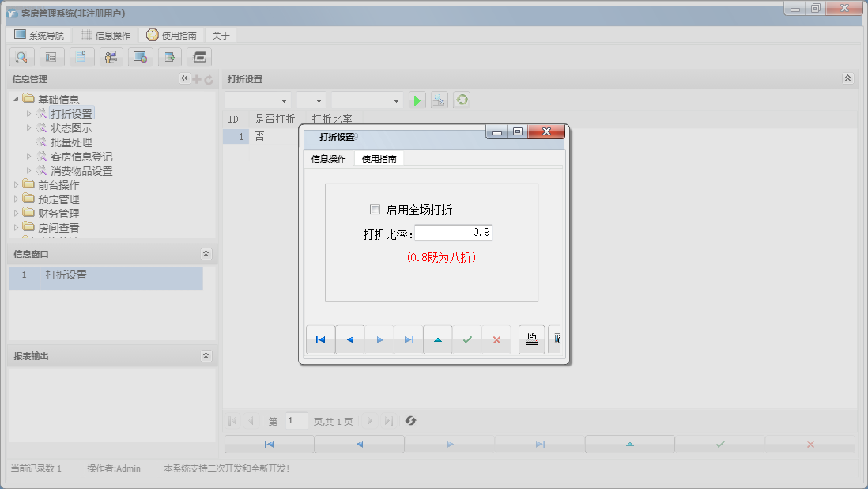Open the 系统导航 menu
868x489 pixels.
pos(40,35)
